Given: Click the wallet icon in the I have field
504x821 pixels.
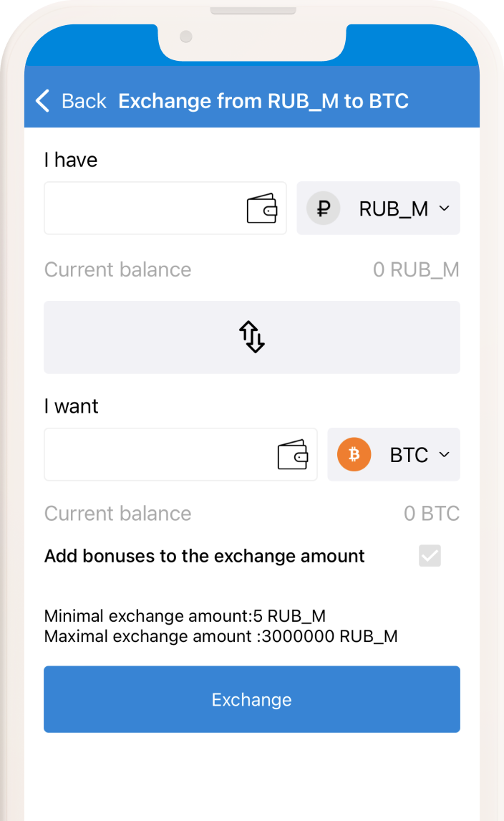Looking at the screenshot, I should 262,208.
